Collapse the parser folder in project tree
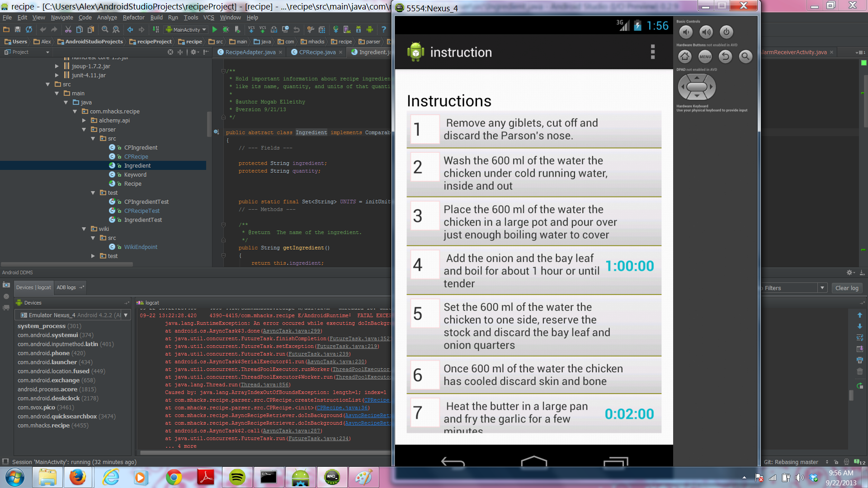Screen dimensions: 868x488 click(84, 130)
